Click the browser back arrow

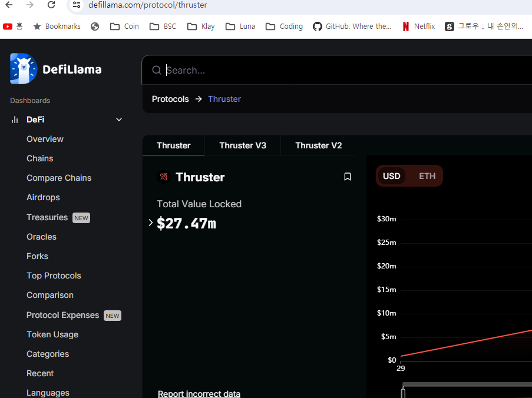pyautogui.click(x=9, y=5)
